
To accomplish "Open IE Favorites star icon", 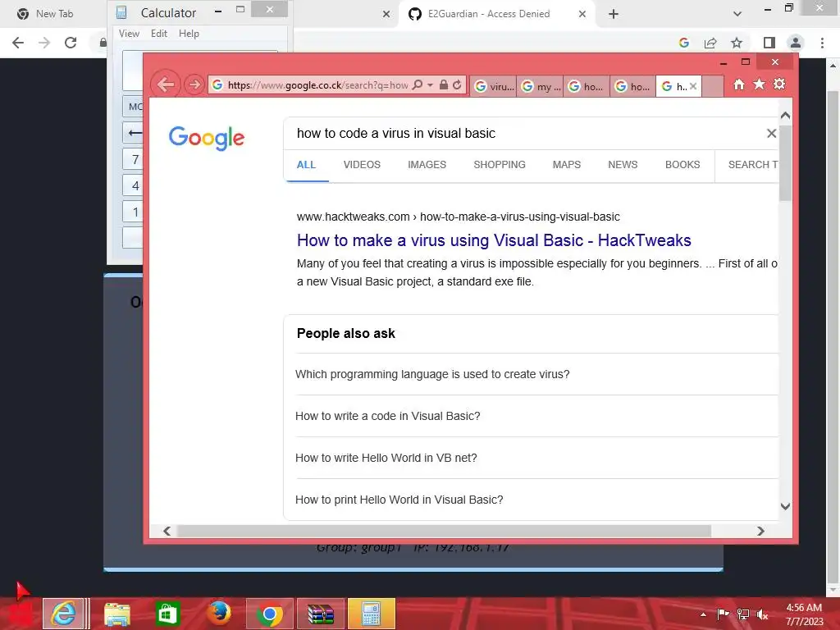I will pyautogui.click(x=759, y=84).
